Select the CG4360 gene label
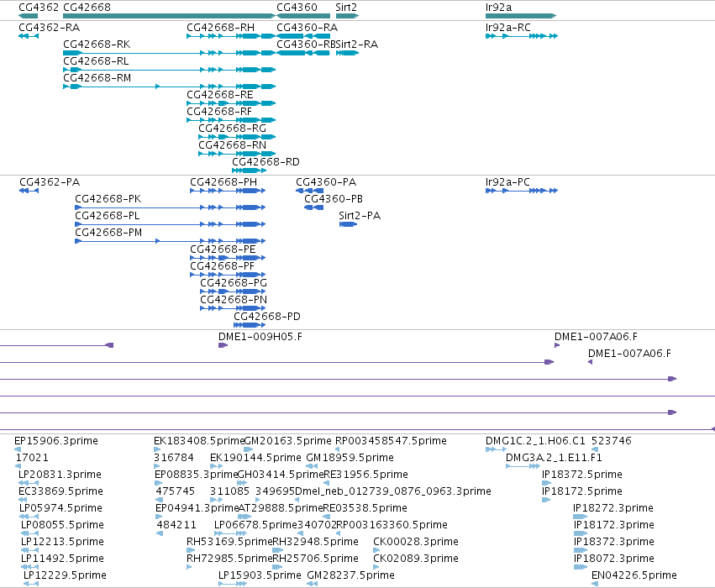715x588 pixels. pyautogui.click(x=297, y=8)
